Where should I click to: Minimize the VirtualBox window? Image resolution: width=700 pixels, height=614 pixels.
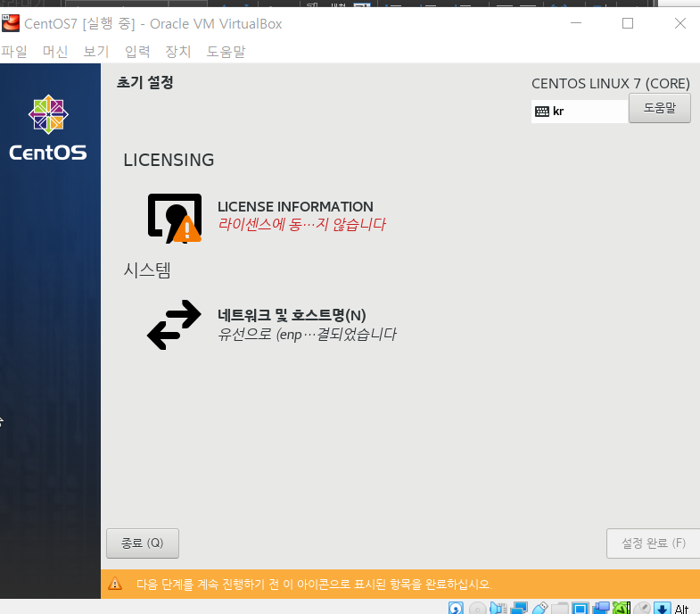(576, 23)
